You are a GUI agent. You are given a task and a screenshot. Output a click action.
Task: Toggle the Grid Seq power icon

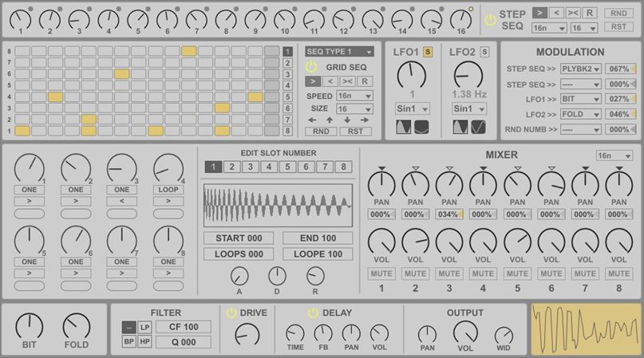pos(311,67)
